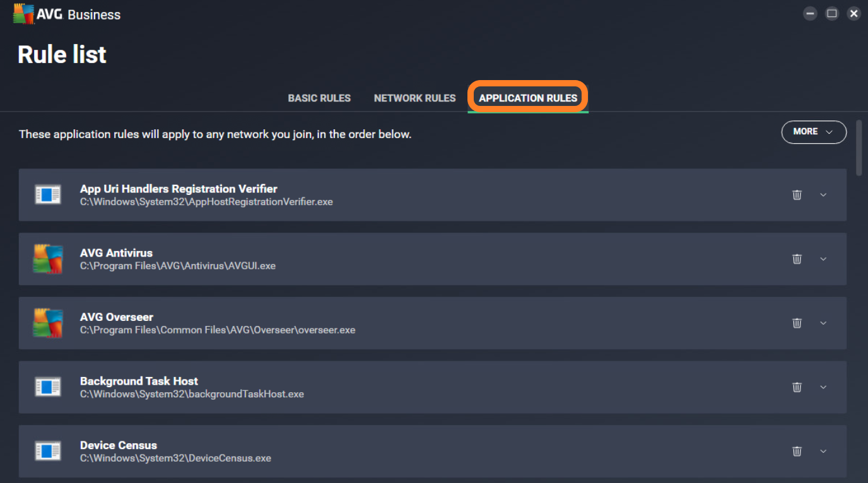Delete the AVG Overseer rule

(797, 323)
